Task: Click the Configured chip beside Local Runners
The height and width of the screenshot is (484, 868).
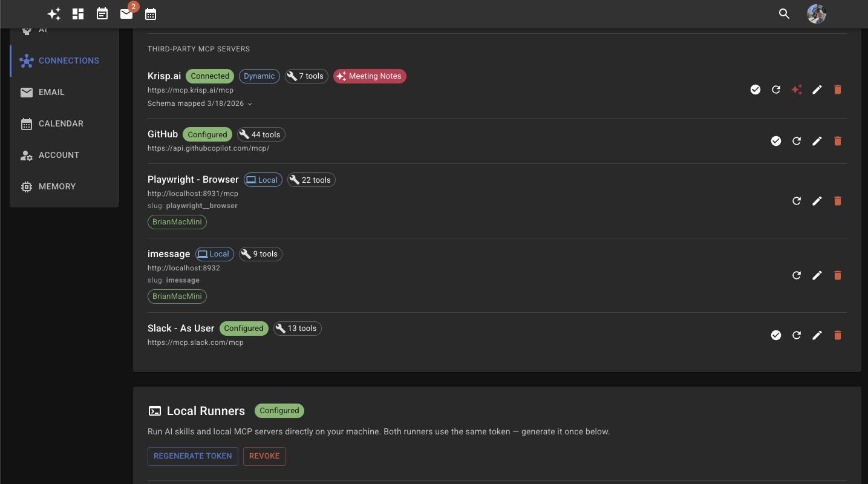Action: pos(279,411)
